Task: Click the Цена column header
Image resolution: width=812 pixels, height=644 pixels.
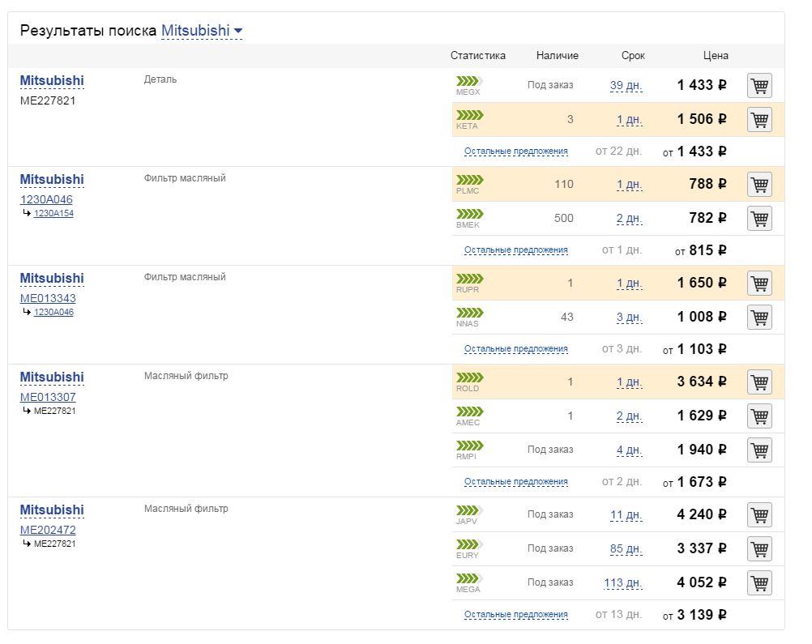Action: [716, 55]
